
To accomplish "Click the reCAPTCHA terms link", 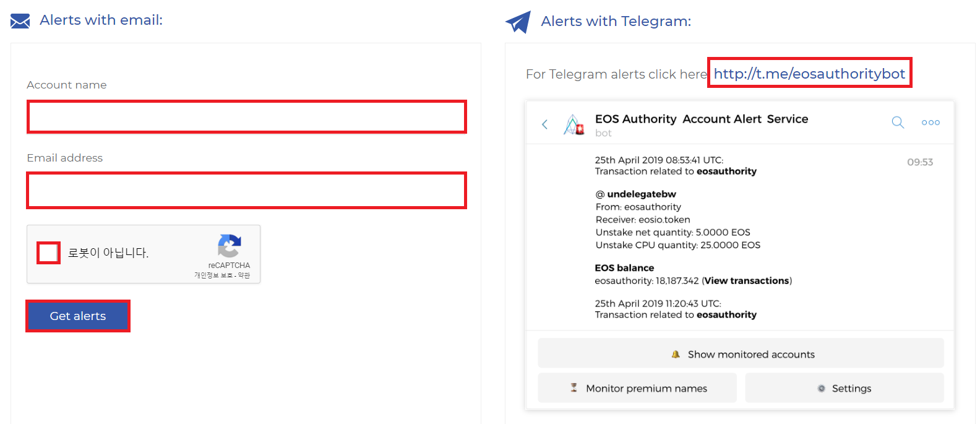I will 244,275.
